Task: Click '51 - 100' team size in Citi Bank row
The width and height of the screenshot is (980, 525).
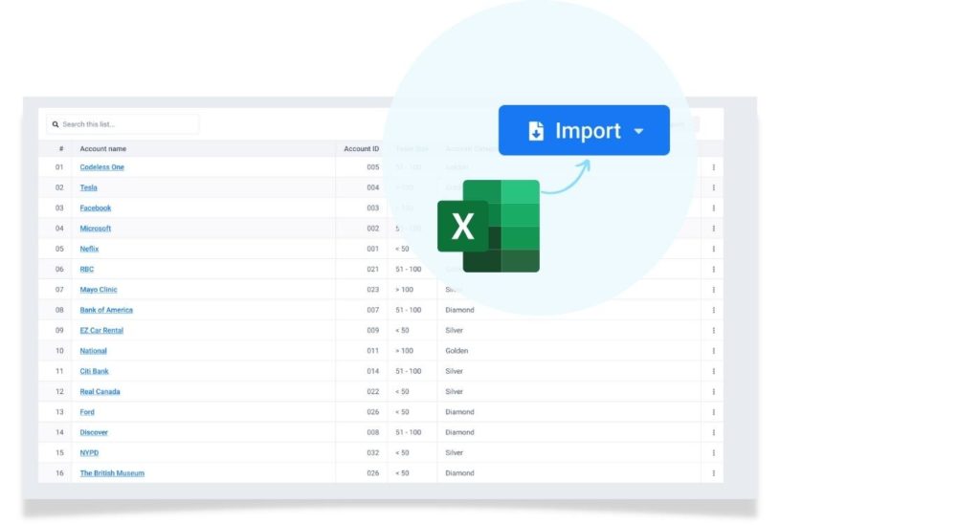Action: pyautogui.click(x=408, y=371)
